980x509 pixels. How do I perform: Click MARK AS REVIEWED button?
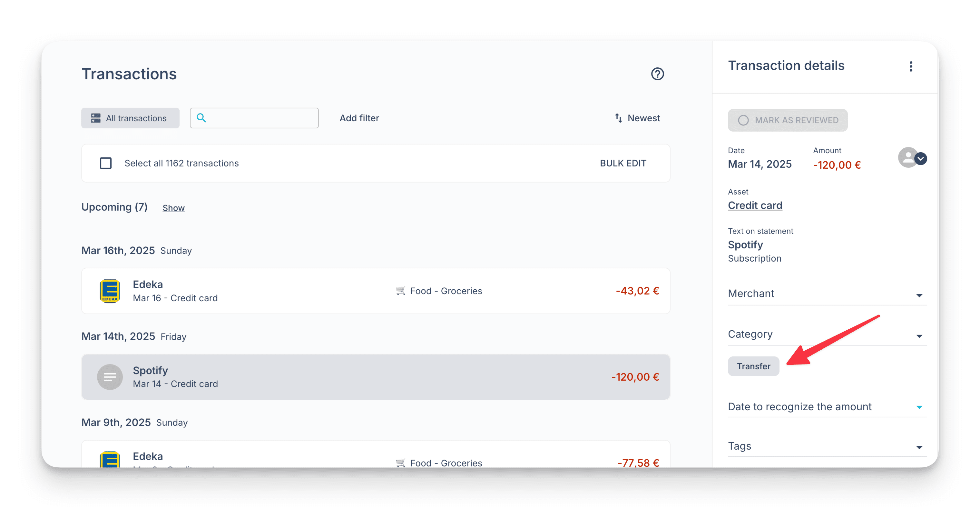click(x=788, y=120)
